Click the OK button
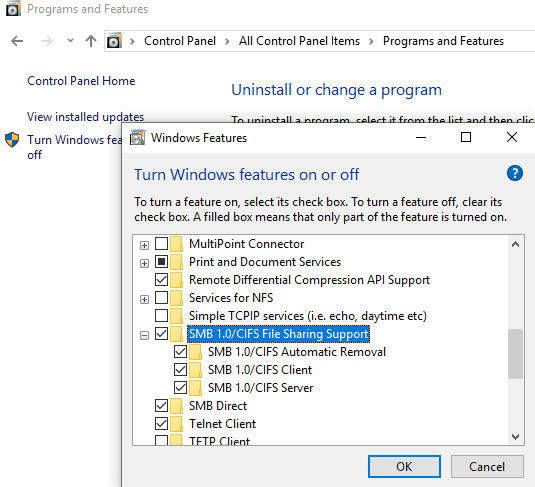This screenshot has width=535, height=487. 404,467
